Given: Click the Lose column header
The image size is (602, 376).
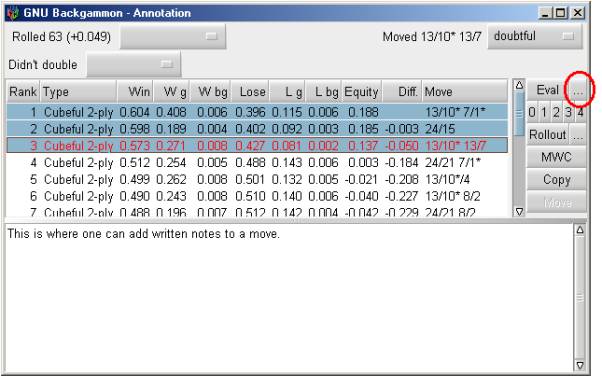Looking at the screenshot, I should click(250, 92).
